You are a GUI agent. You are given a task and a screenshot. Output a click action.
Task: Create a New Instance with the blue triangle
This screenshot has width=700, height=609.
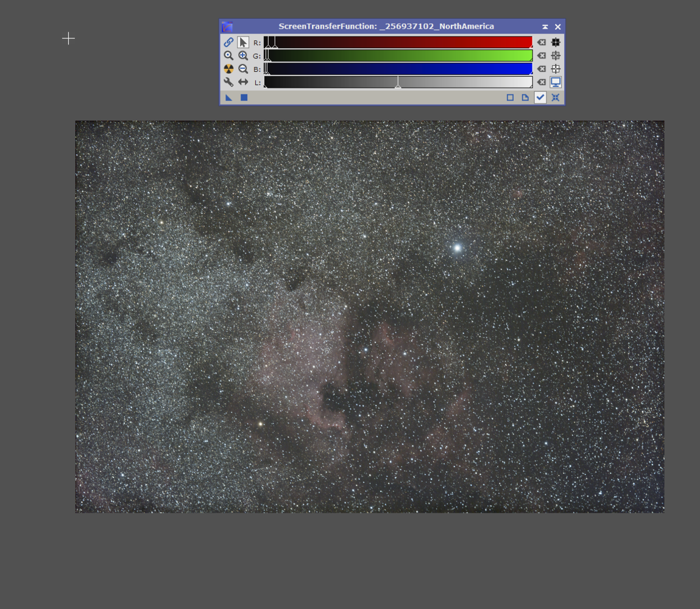point(228,97)
